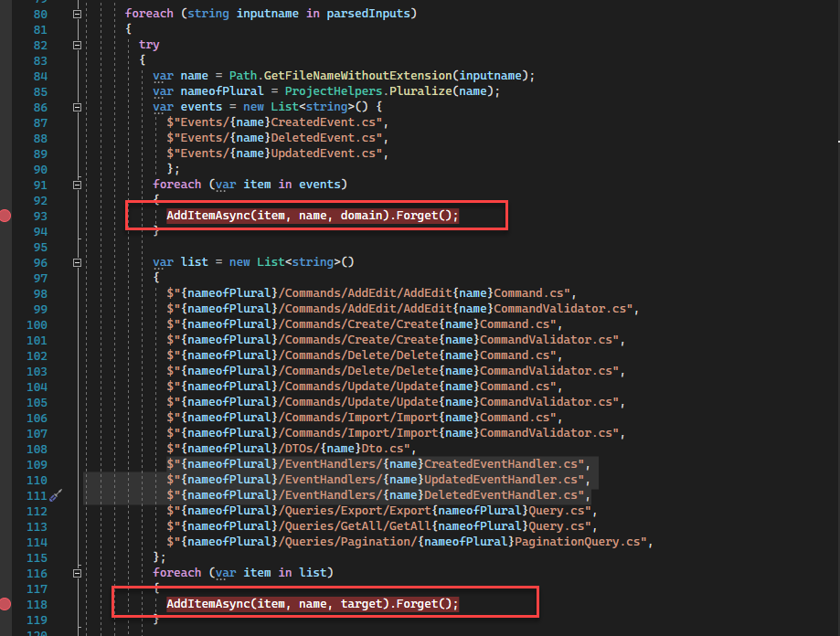
Task: Remove the breakpoint on line 93
Action: pyautogui.click(x=5, y=216)
